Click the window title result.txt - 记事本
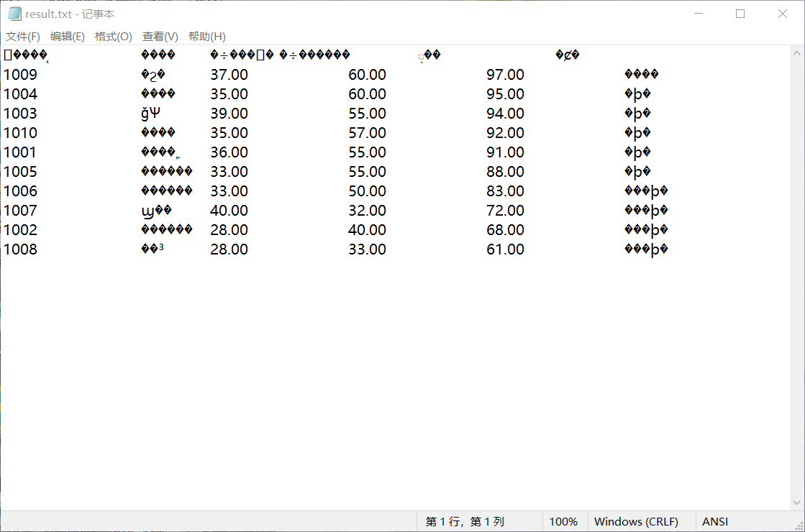The width and height of the screenshot is (805, 532). coord(70,14)
